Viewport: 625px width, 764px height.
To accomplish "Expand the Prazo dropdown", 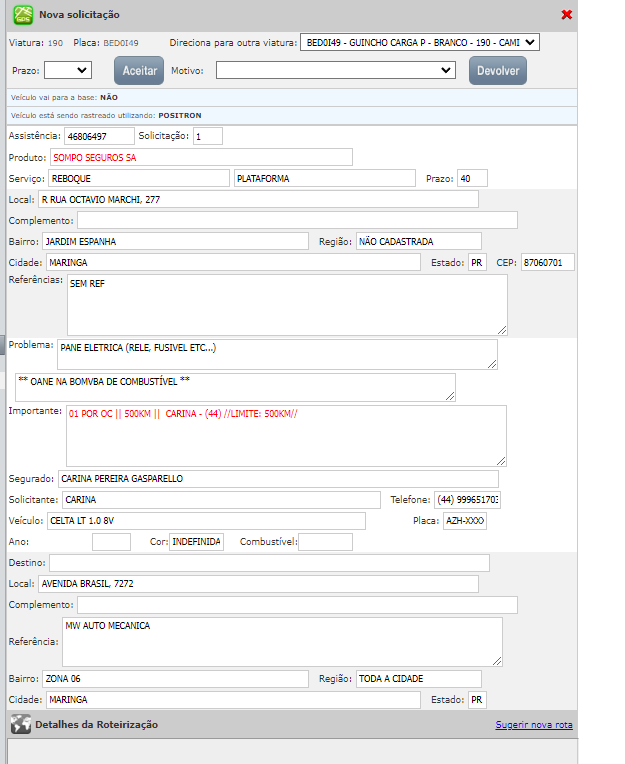I will [68, 70].
